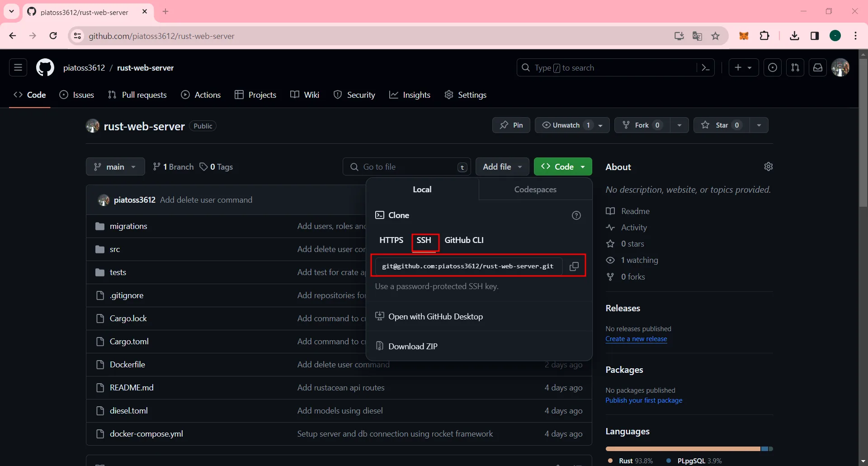Edit repository details gear icon in About
Screen dimensions: 868x466
(x=769, y=167)
